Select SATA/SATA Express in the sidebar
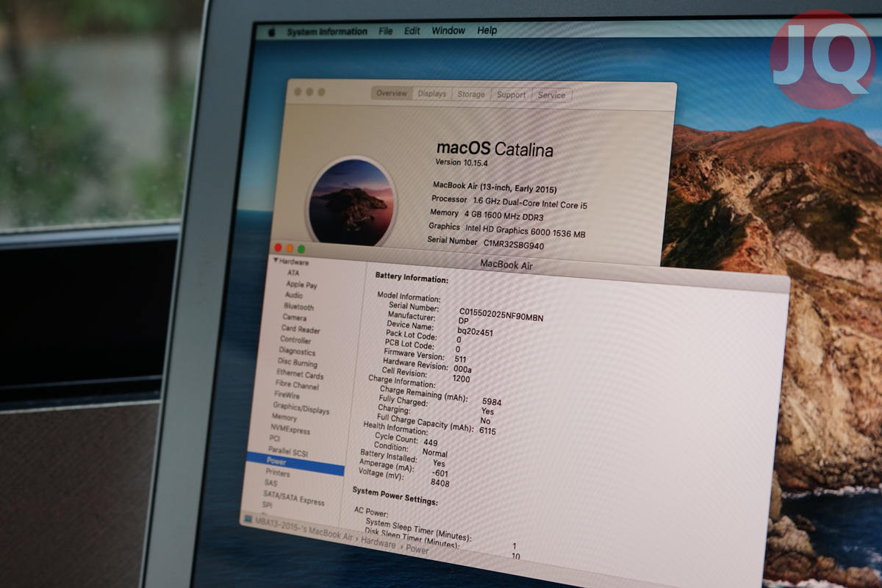 pyautogui.click(x=293, y=498)
